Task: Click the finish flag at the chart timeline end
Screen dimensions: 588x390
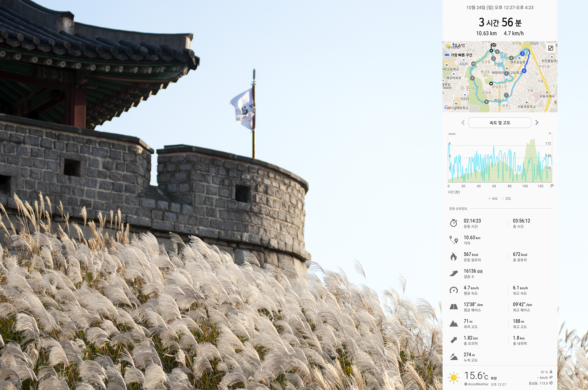Action: point(552,186)
